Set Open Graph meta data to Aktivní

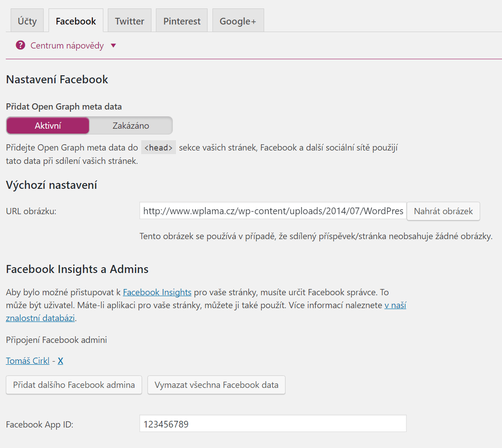48,126
